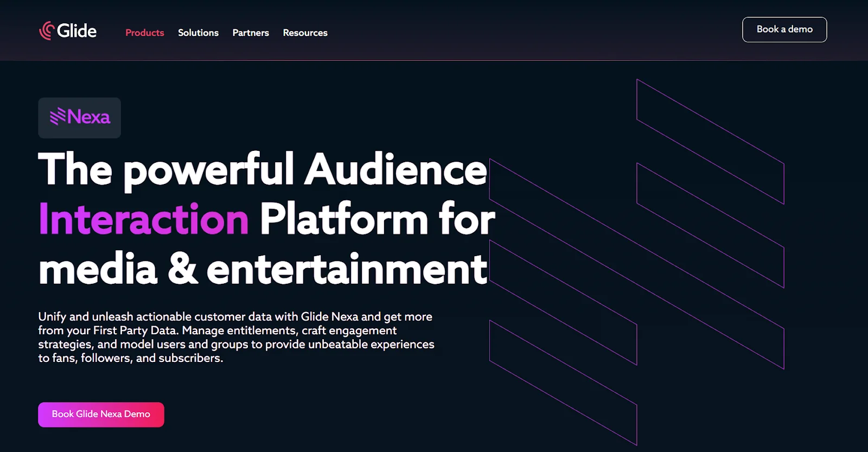Click the Glide logo in the header

68,31
